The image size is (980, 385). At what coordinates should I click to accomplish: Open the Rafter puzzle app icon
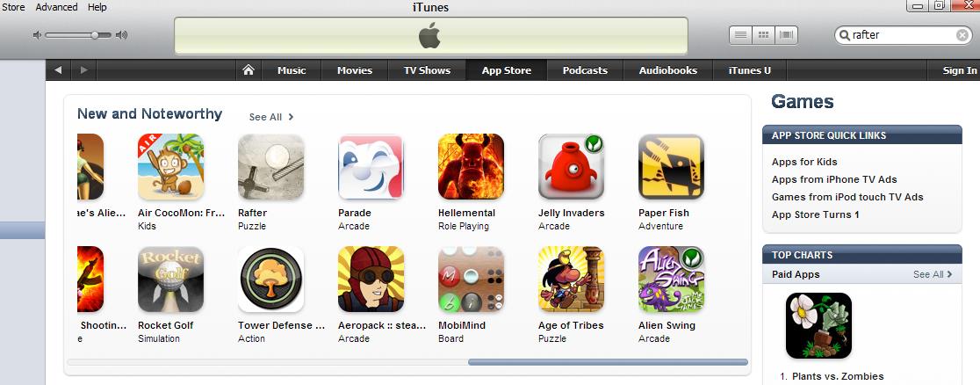click(270, 166)
